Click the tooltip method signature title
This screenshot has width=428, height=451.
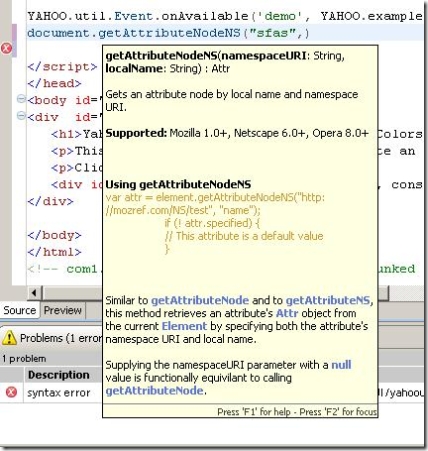225,62
